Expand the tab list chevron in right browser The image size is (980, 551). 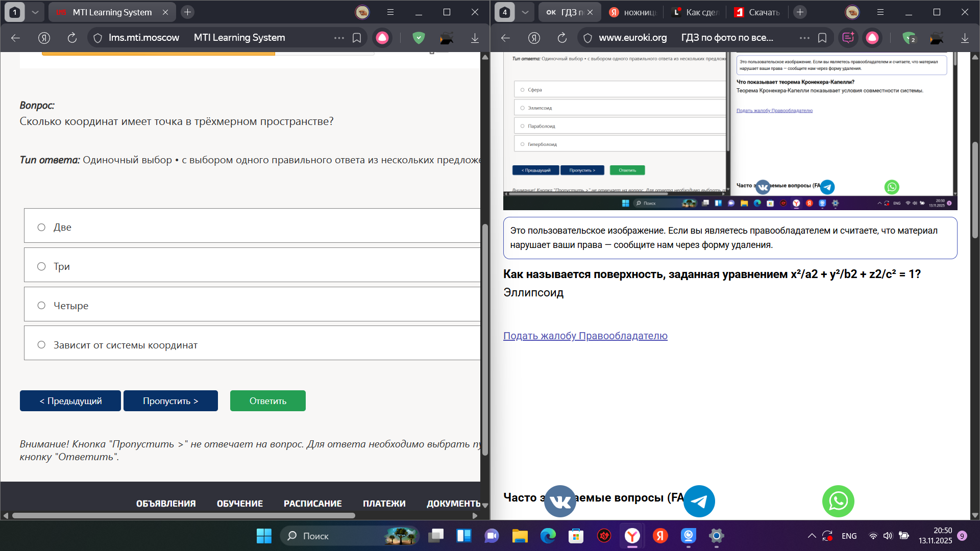coord(525,12)
